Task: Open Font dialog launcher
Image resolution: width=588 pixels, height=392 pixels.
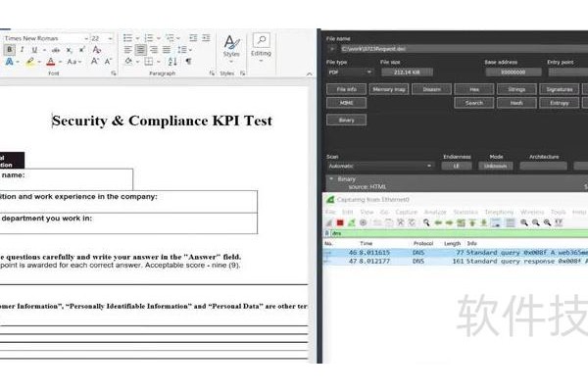Action: [114, 73]
